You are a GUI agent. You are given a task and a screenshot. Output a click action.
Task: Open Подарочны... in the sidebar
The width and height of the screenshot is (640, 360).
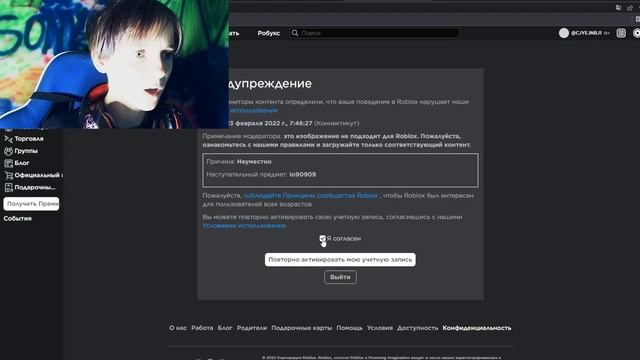[x=35, y=188]
